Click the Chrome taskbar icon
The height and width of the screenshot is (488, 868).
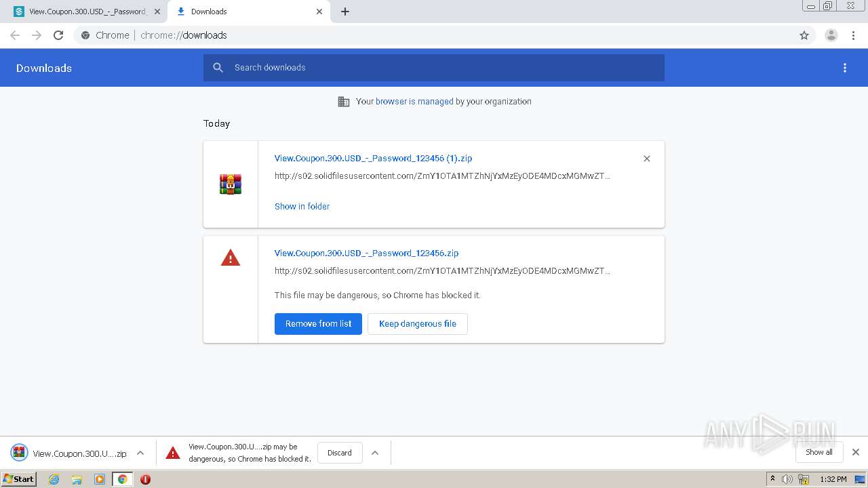(x=123, y=479)
